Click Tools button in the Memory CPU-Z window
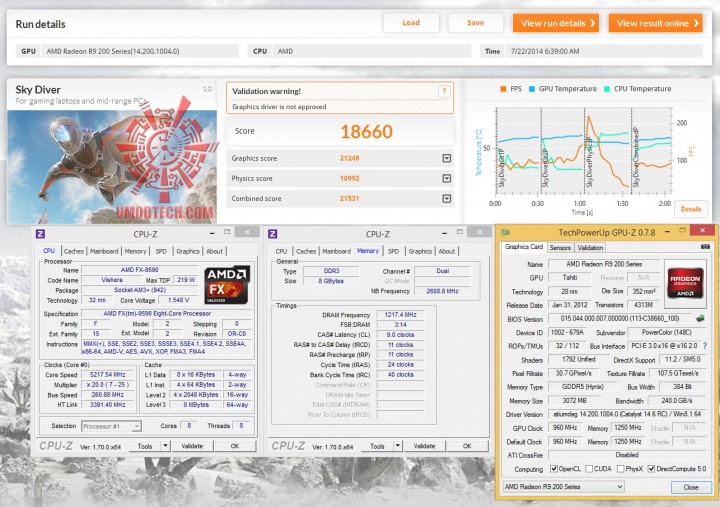This screenshot has height=507, width=720. [x=377, y=445]
